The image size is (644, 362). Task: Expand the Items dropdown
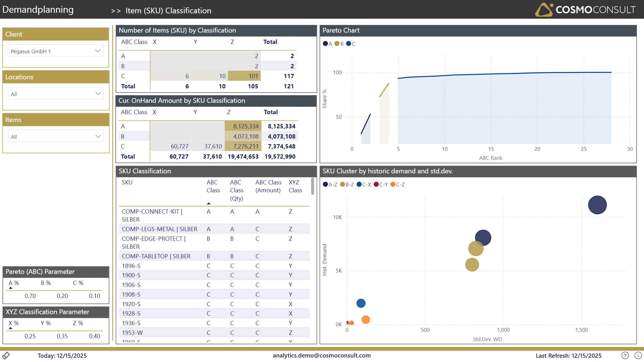56,137
